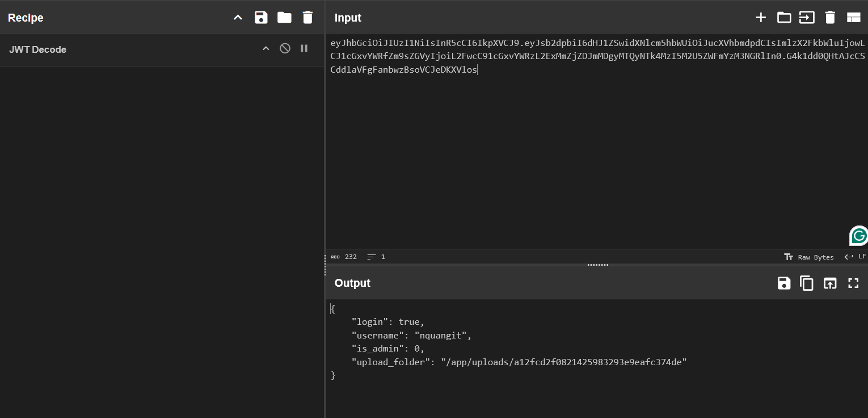The height and width of the screenshot is (418, 868).
Task: Select the JWT Decode operation title
Action: [37, 49]
